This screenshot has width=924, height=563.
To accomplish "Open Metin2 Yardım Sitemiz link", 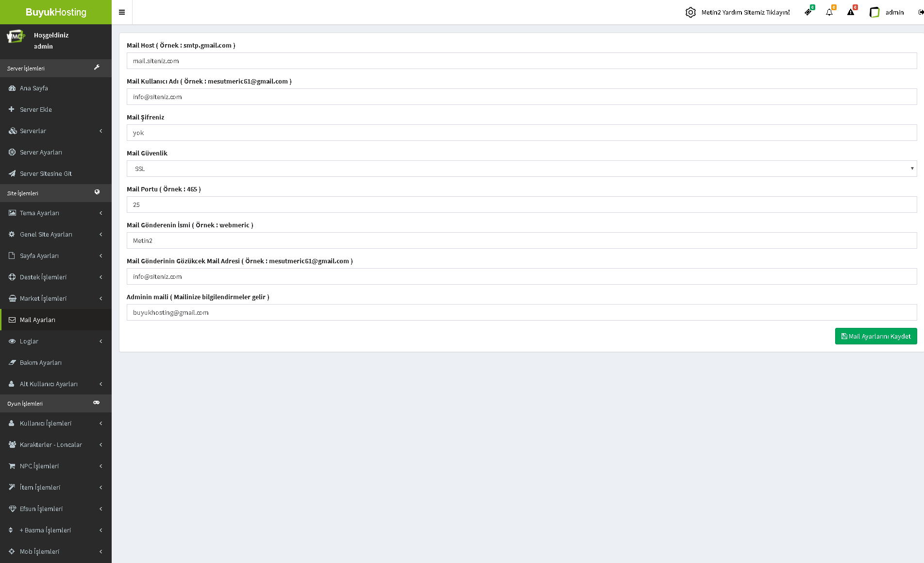I will pyautogui.click(x=745, y=12).
